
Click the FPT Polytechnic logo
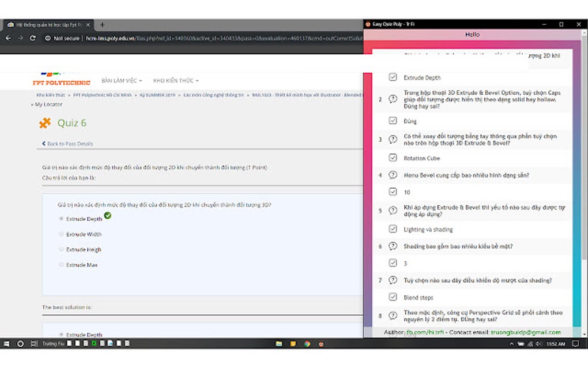[x=62, y=78]
